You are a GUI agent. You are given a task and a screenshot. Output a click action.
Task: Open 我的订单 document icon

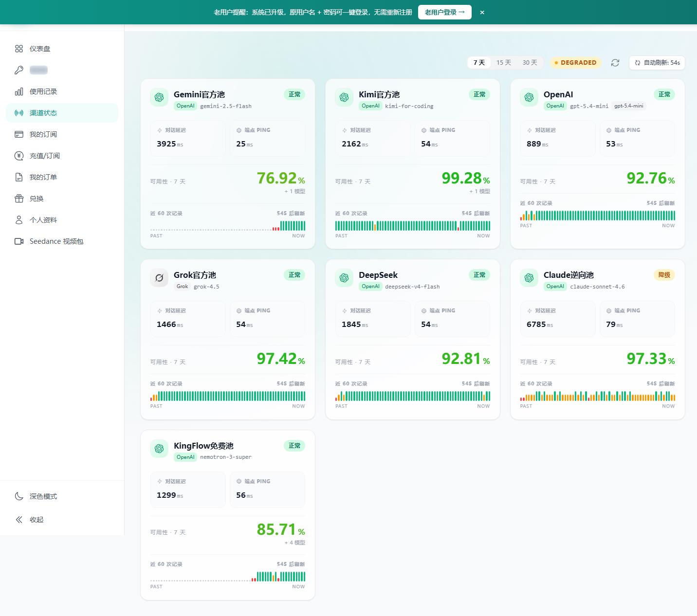[x=19, y=177]
